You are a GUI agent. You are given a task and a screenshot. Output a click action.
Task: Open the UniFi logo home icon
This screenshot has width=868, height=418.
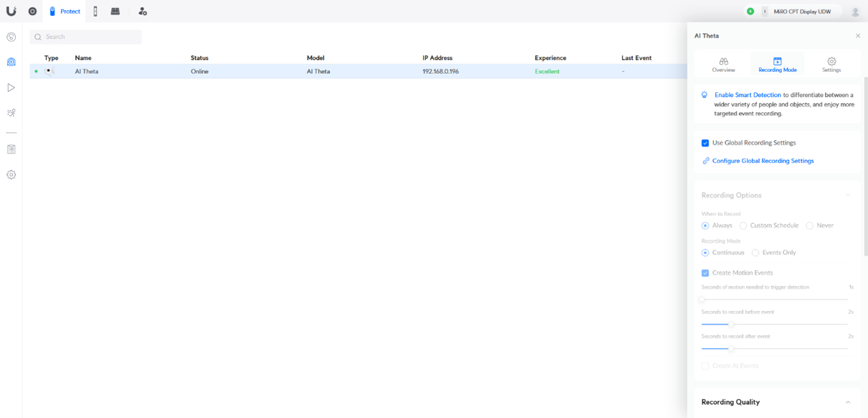[11, 11]
